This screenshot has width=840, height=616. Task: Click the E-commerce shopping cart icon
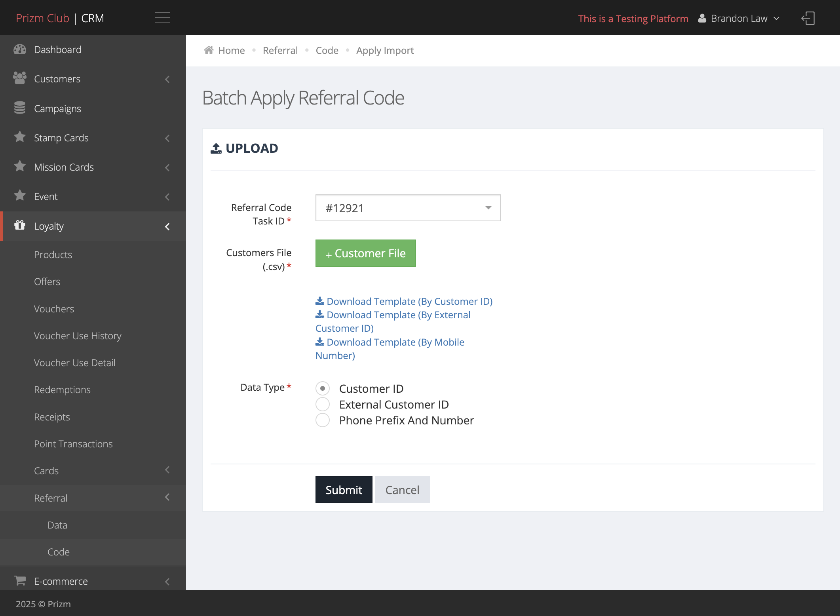point(20,580)
